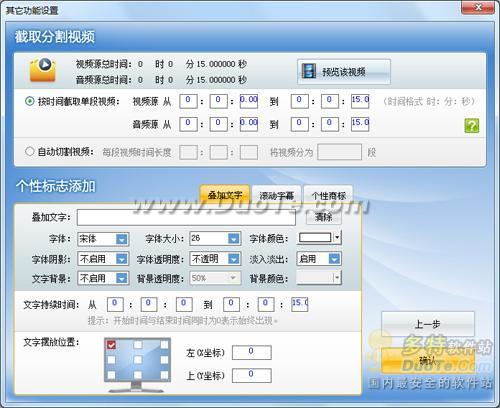Select the bottom-left position box on the monitor

(111, 375)
